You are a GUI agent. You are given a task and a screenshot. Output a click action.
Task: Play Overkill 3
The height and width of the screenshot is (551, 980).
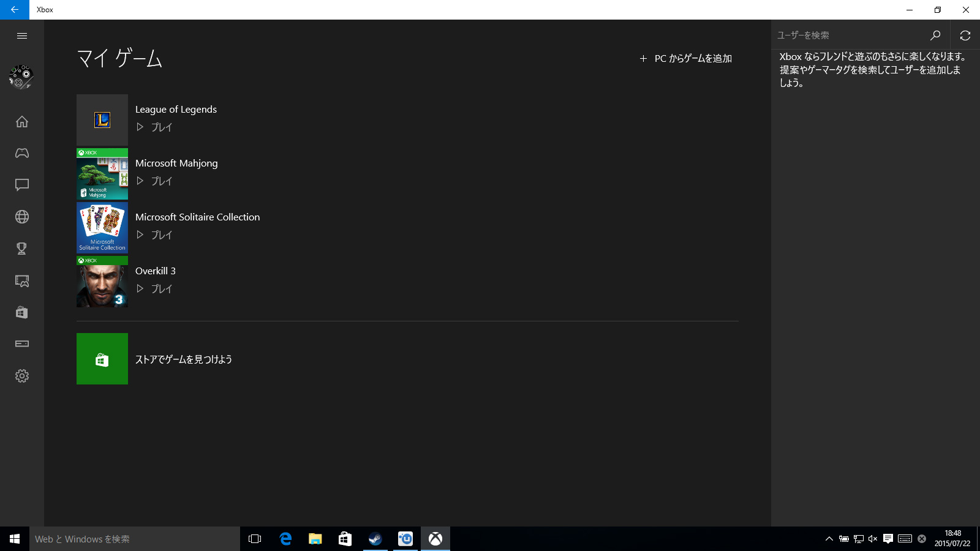pyautogui.click(x=154, y=289)
